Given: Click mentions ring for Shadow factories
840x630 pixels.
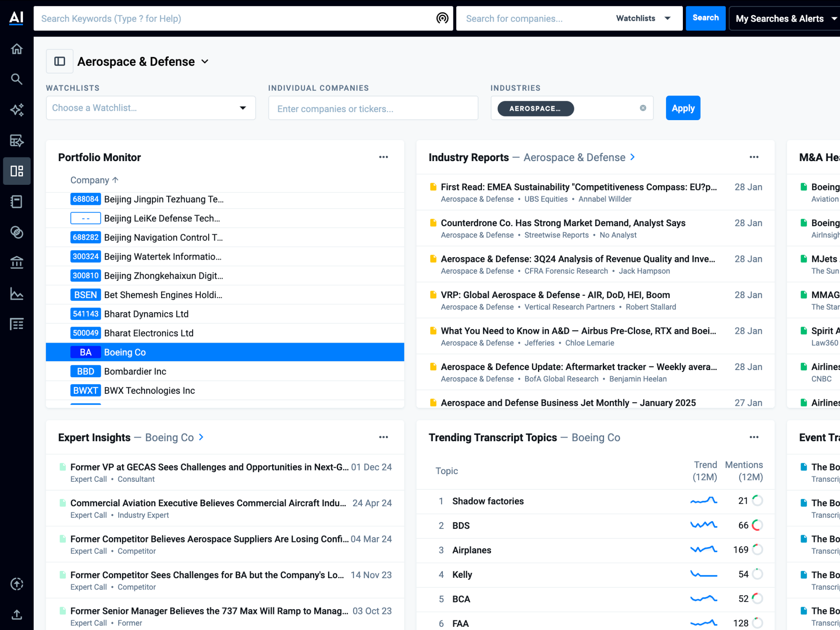Looking at the screenshot, I should click(x=757, y=501).
